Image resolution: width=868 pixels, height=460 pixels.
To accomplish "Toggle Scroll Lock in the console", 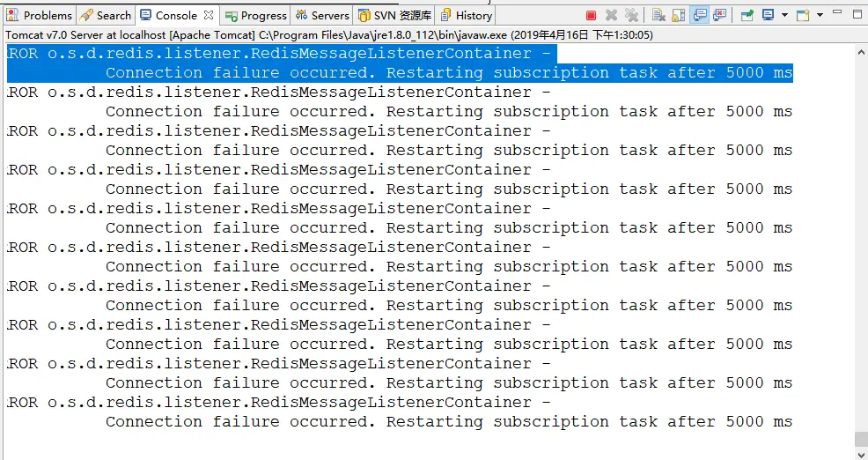I will coord(679,16).
